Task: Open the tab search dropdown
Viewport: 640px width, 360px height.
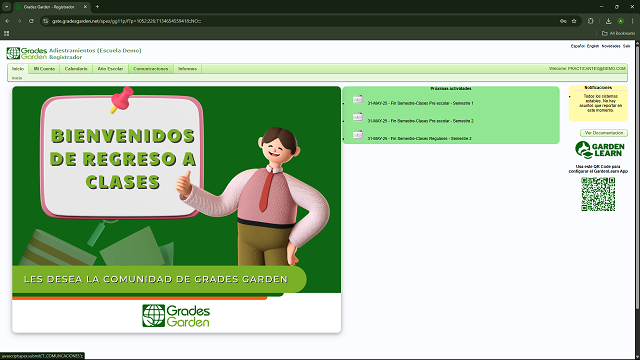Action: pos(7,7)
